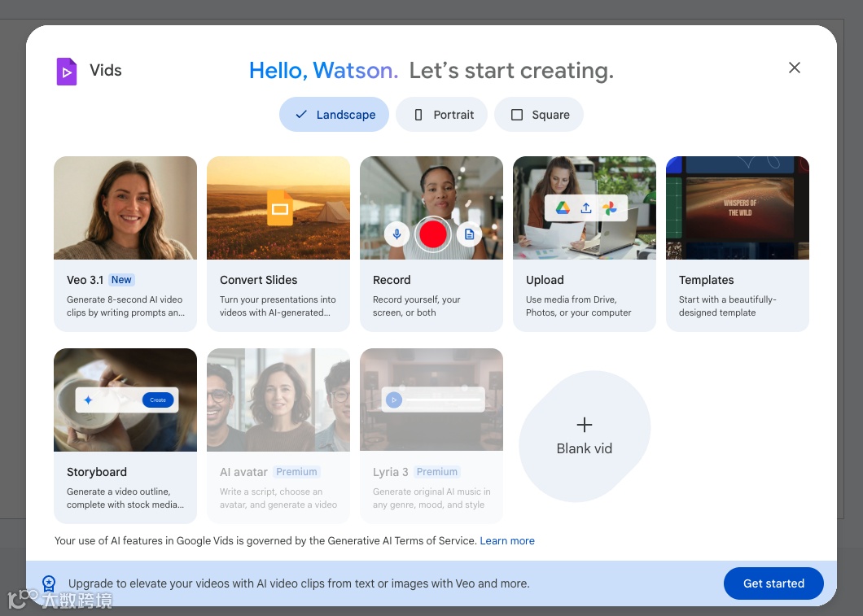Click the play icon on Lyria 3 card
This screenshot has height=616, width=863.
[393, 400]
